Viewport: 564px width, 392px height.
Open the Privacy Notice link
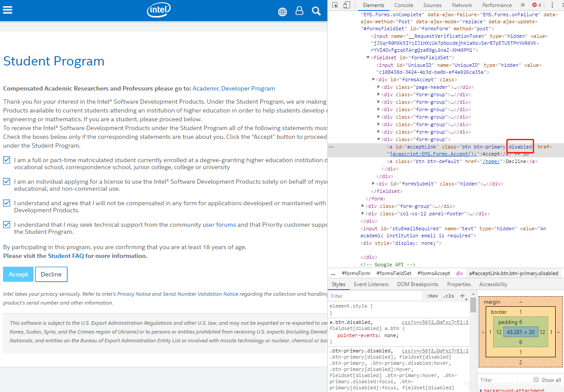pyautogui.click(x=134, y=294)
